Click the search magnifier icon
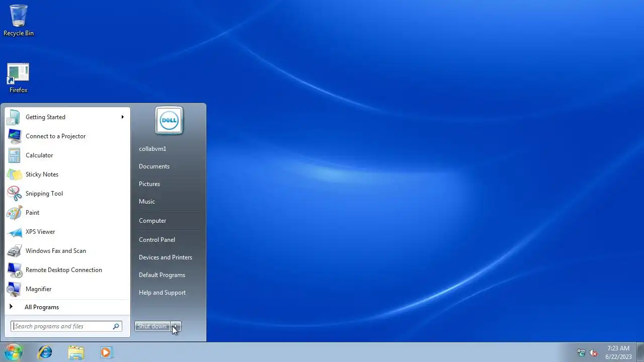The height and width of the screenshot is (362, 644). [x=116, y=326]
